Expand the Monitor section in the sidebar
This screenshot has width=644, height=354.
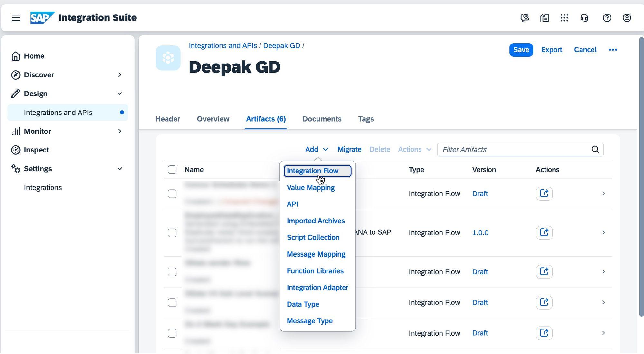coord(119,131)
